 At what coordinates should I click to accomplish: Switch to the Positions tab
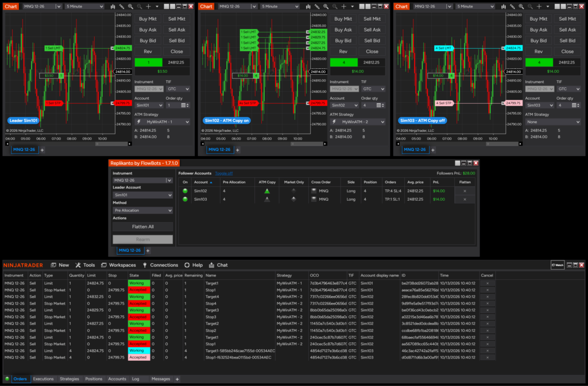tap(94, 379)
